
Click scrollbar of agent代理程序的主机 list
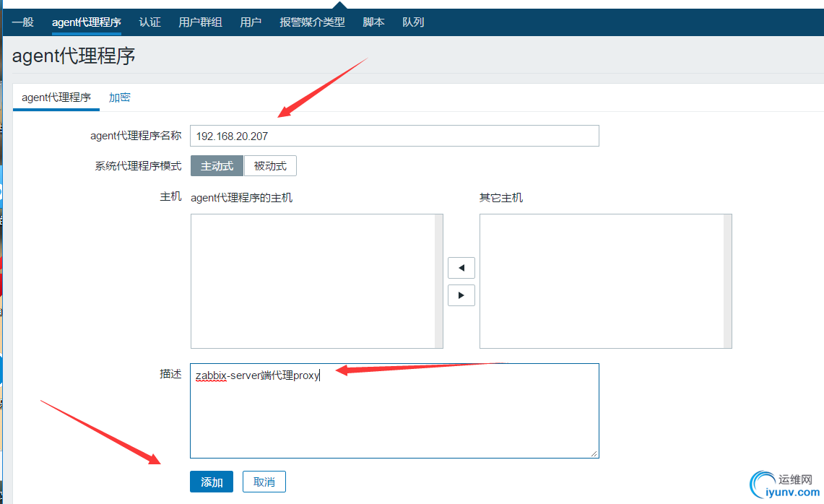pyautogui.click(x=439, y=281)
